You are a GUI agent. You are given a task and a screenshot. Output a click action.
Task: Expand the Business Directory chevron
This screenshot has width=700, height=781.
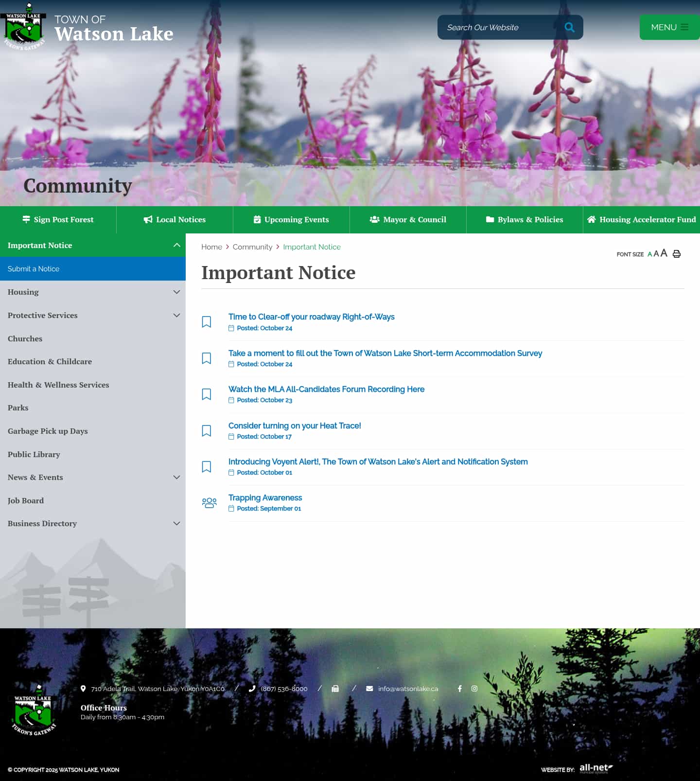[176, 523]
